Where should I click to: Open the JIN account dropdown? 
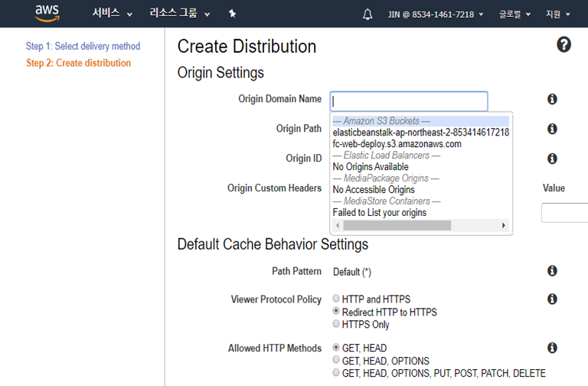436,15
